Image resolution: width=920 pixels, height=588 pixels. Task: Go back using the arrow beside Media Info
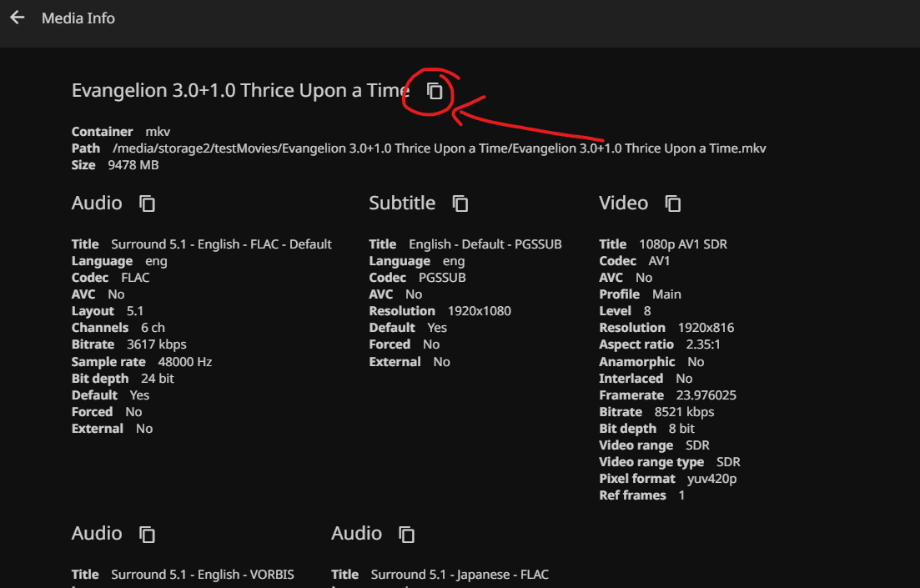coord(18,18)
